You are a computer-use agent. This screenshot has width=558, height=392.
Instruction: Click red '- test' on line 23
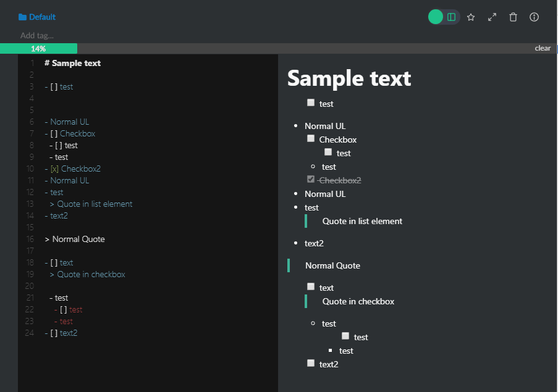(64, 321)
